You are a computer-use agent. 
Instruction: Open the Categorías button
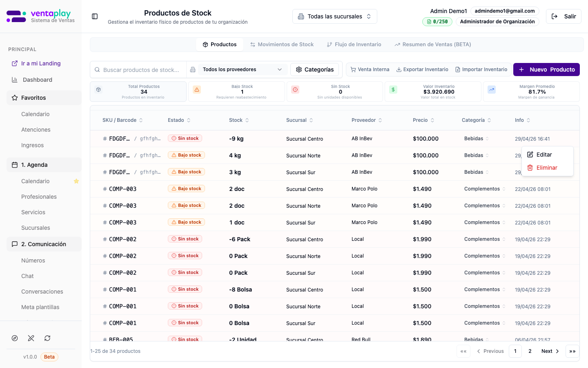pos(315,70)
